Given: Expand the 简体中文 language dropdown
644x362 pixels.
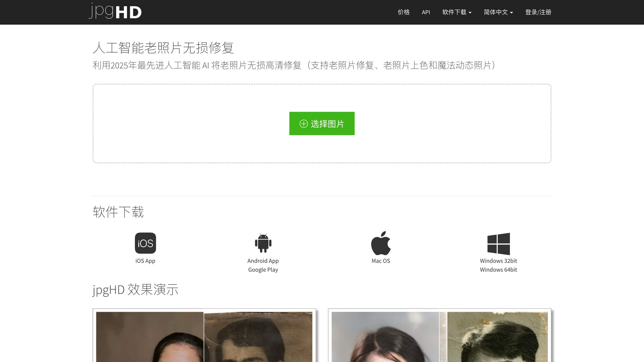Looking at the screenshot, I should 498,12.
